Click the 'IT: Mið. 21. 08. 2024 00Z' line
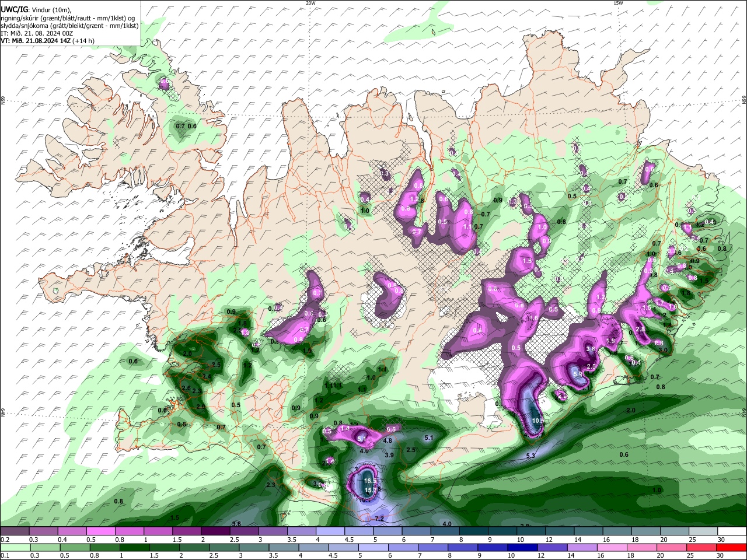 click(x=37, y=33)
